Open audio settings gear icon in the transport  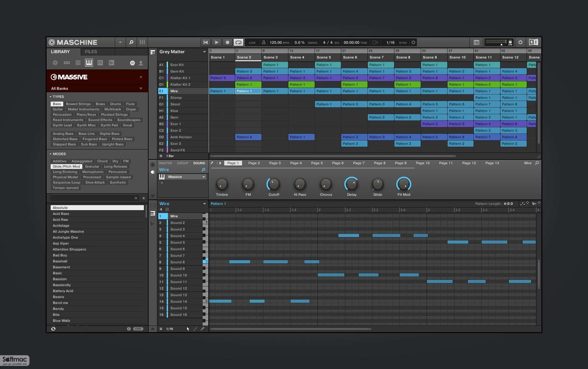413,43
